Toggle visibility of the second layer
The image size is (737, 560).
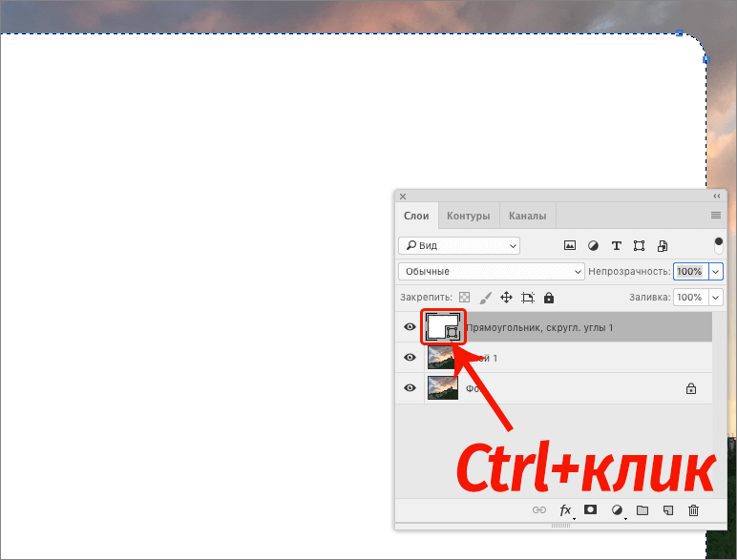pyautogui.click(x=410, y=358)
